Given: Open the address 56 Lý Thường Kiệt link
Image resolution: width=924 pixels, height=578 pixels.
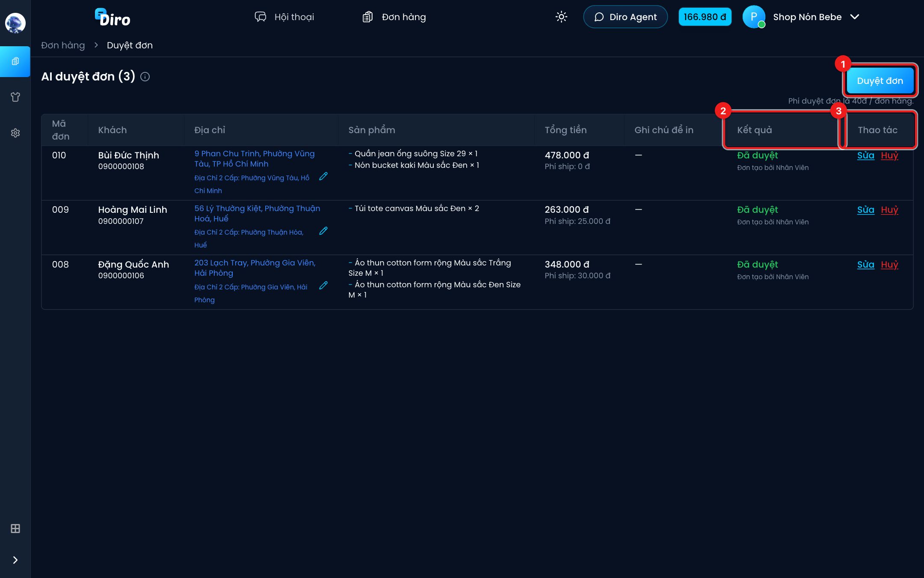Looking at the screenshot, I should (257, 213).
